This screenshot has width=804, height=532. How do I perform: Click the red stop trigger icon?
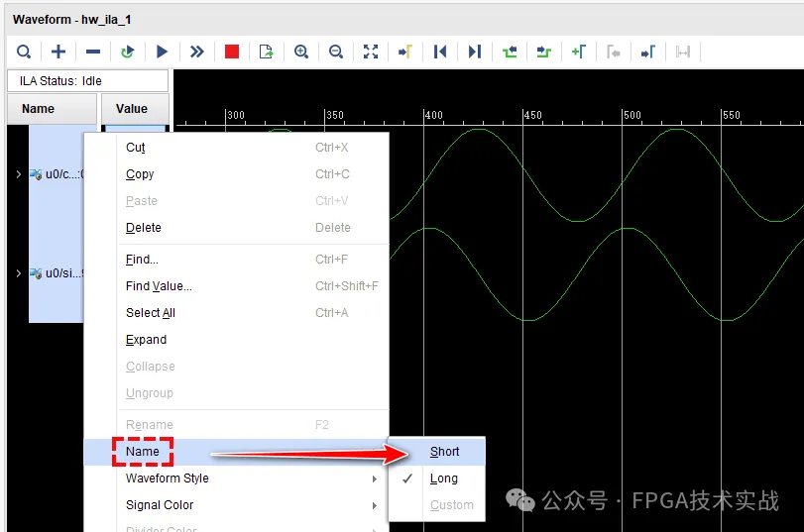click(232, 52)
